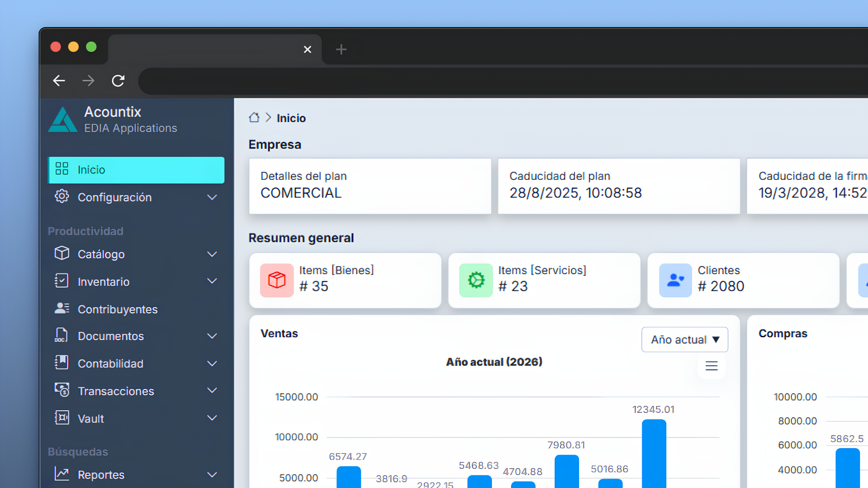Click the Catálogo box icon

pos(62,253)
